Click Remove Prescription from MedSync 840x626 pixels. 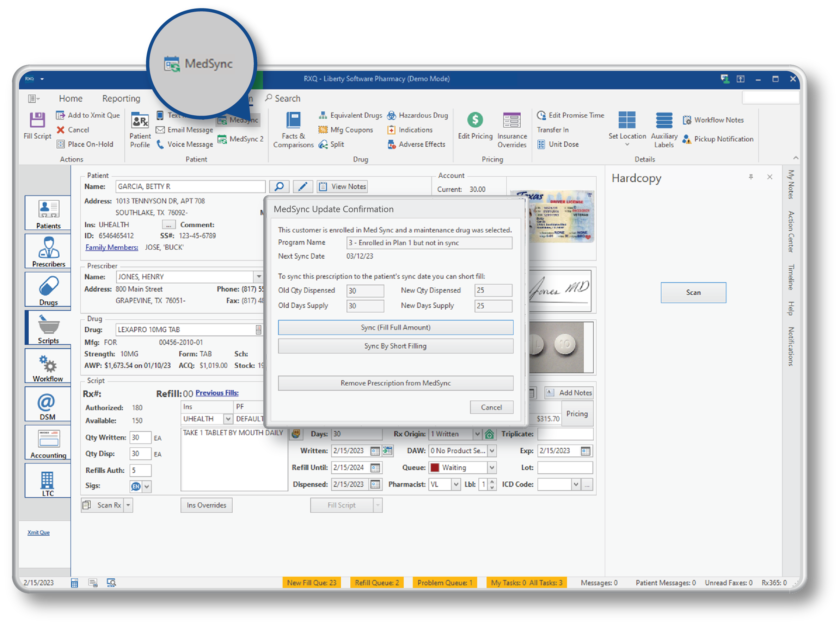(395, 383)
